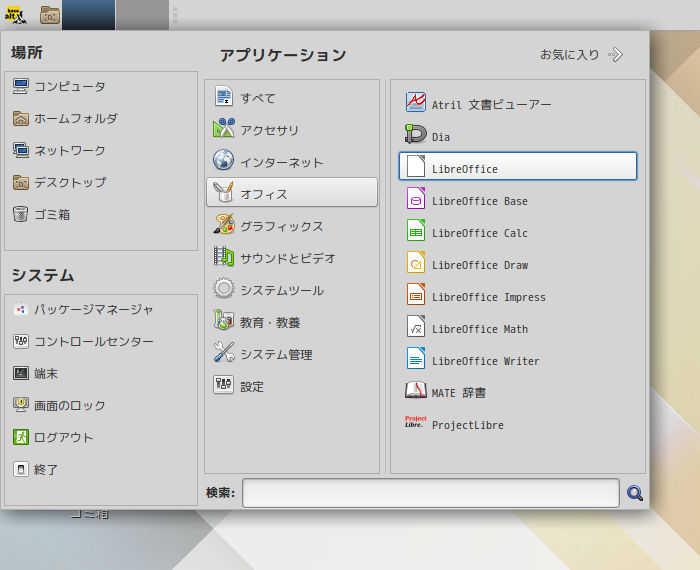Image resolution: width=700 pixels, height=570 pixels.
Task: Select the システムツール category
Action: click(292, 290)
